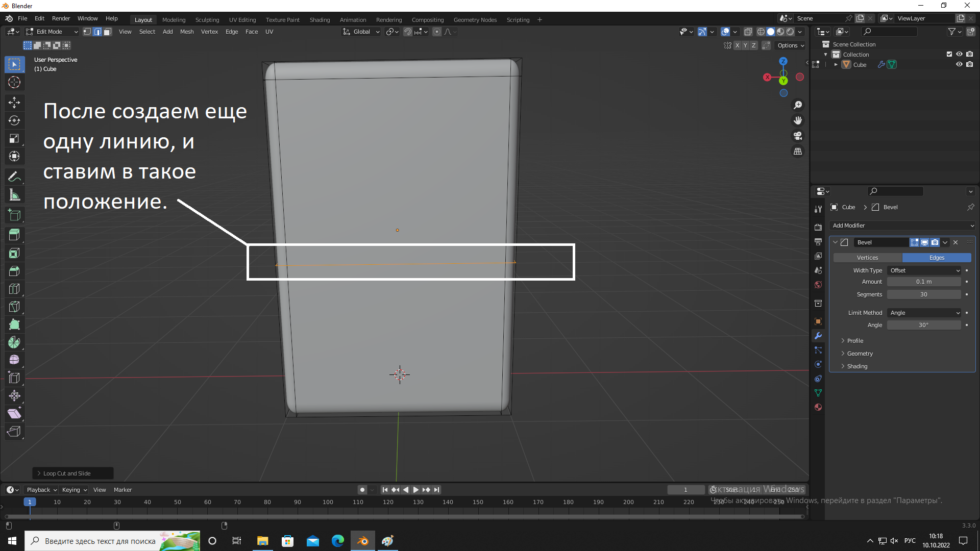The width and height of the screenshot is (980, 551).
Task: Open the timeline Marker menu
Action: coord(122,490)
